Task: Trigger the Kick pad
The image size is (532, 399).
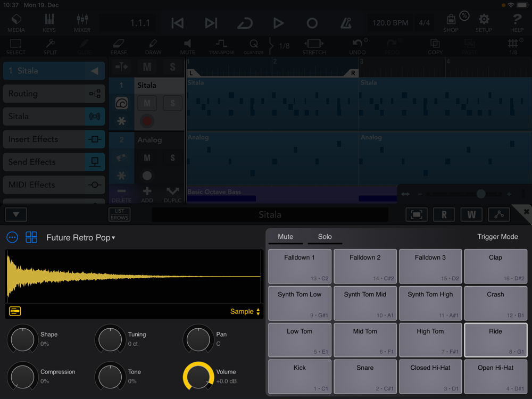Action: point(300,377)
